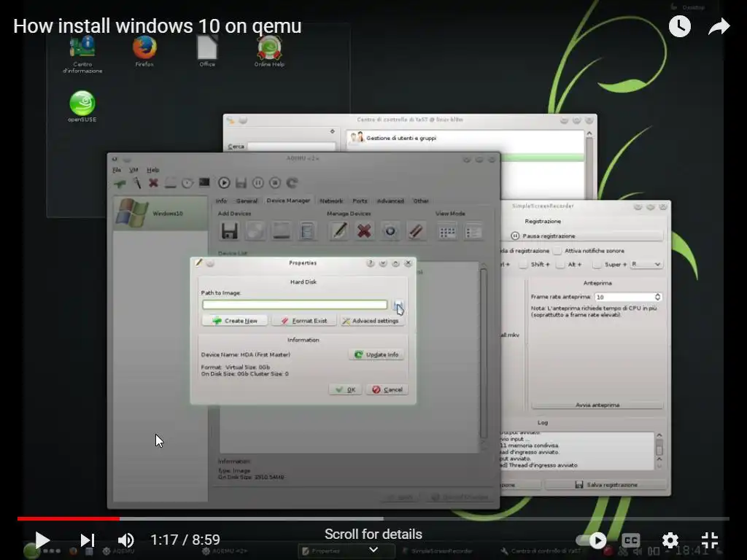Open the YouTube settings gear
The height and width of the screenshot is (560, 747).
point(670,540)
